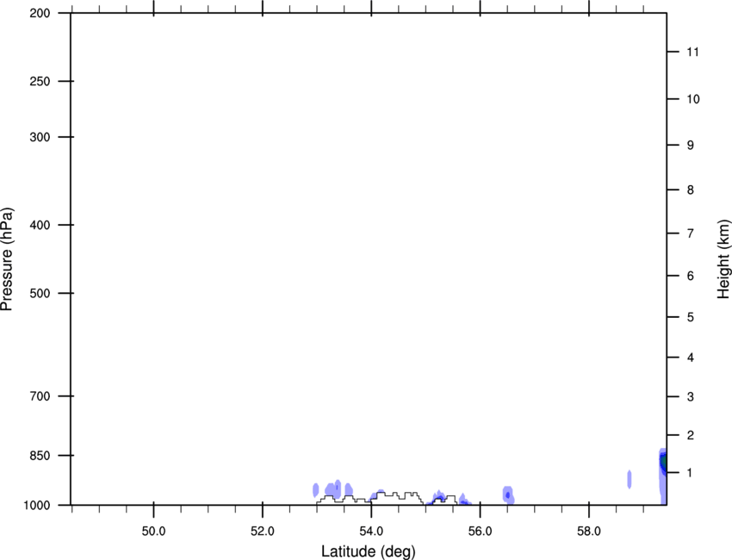Click the Pressure (hPa) axis title
Viewport: 732px width, 560px height.
tap(7, 259)
